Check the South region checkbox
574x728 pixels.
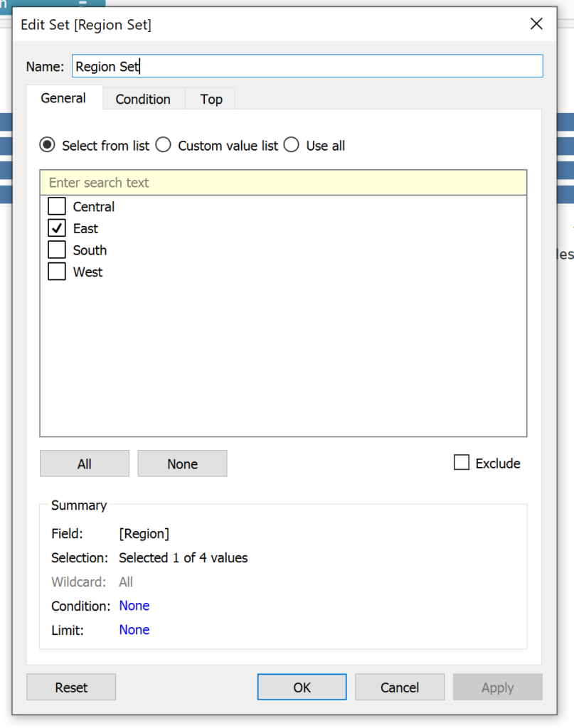point(57,250)
